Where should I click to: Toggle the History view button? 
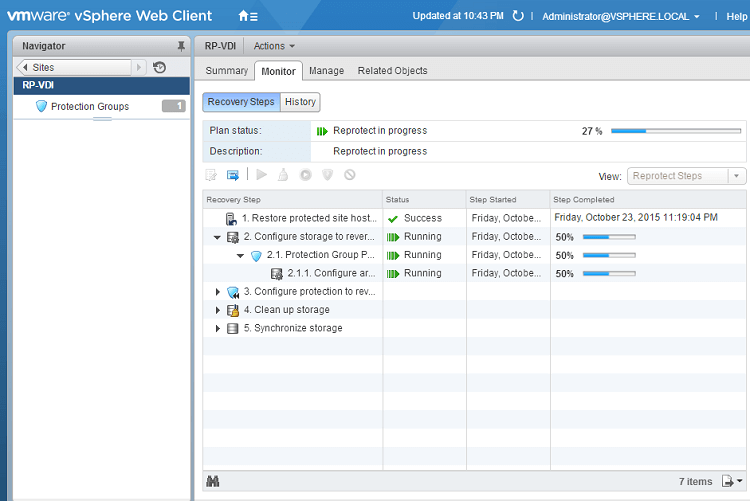click(x=300, y=102)
